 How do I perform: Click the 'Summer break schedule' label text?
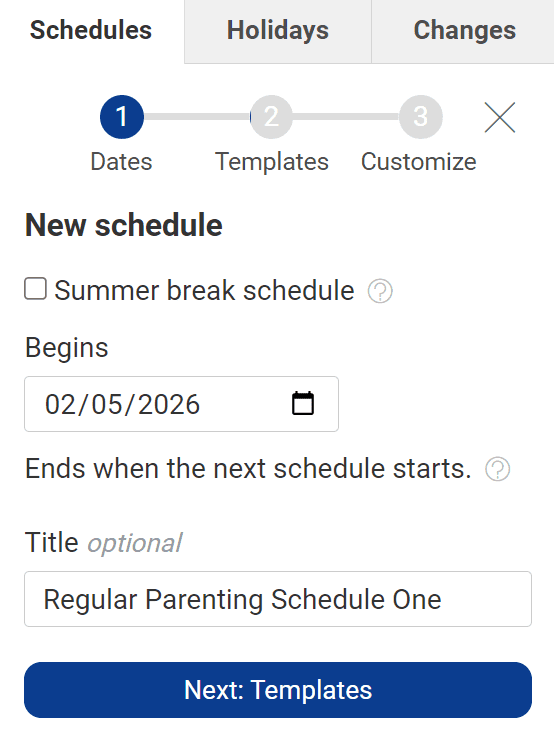tap(204, 290)
